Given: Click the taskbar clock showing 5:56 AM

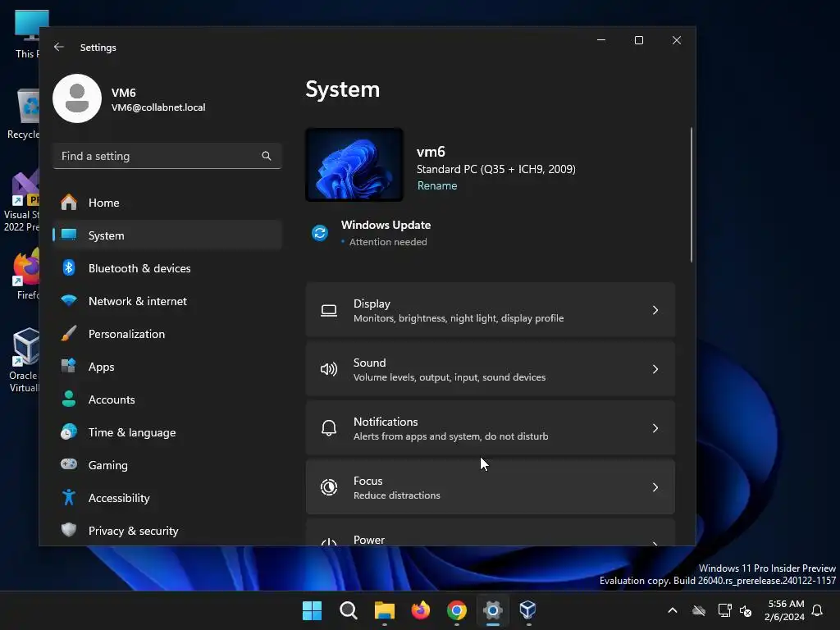Looking at the screenshot, I should pos(785,610).
